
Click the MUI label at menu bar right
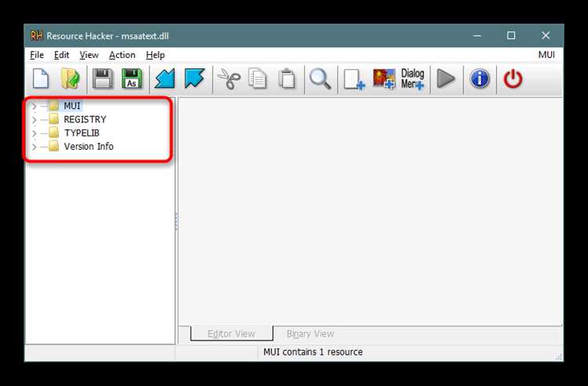(x=546, y=55)
